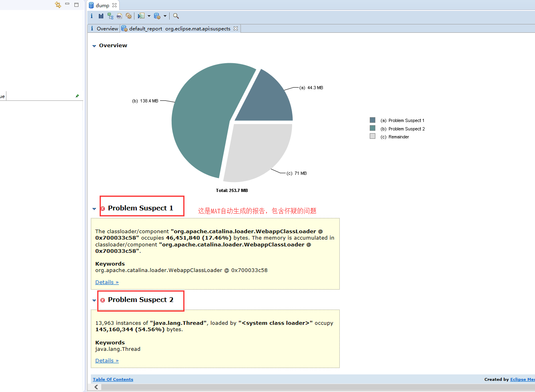The height and width of the screenshot is (392, 535).
Task: Click the Problem Suspect 2 heading text
Action: (x=140, y=300)
